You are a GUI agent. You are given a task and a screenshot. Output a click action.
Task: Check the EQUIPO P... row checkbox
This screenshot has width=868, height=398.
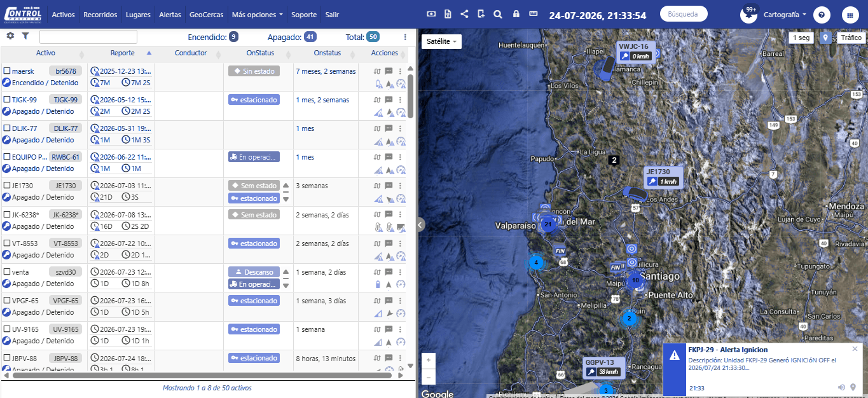pos(7,157)
